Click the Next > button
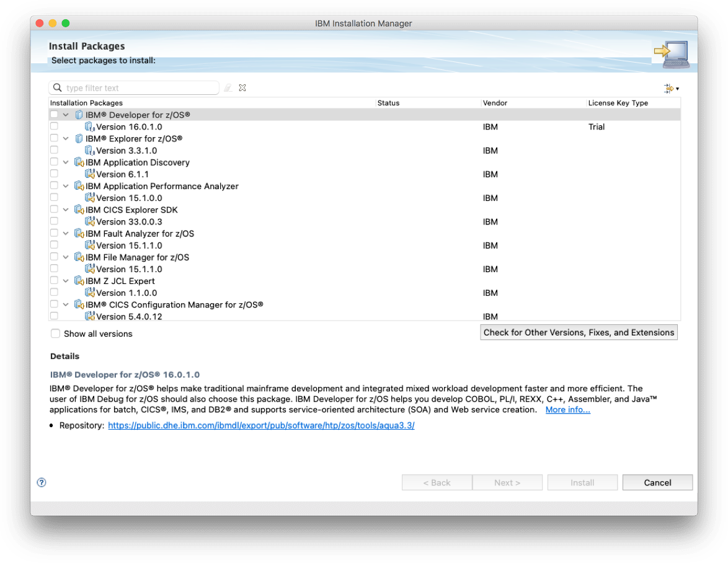The image size is (728, 563). 507,482
